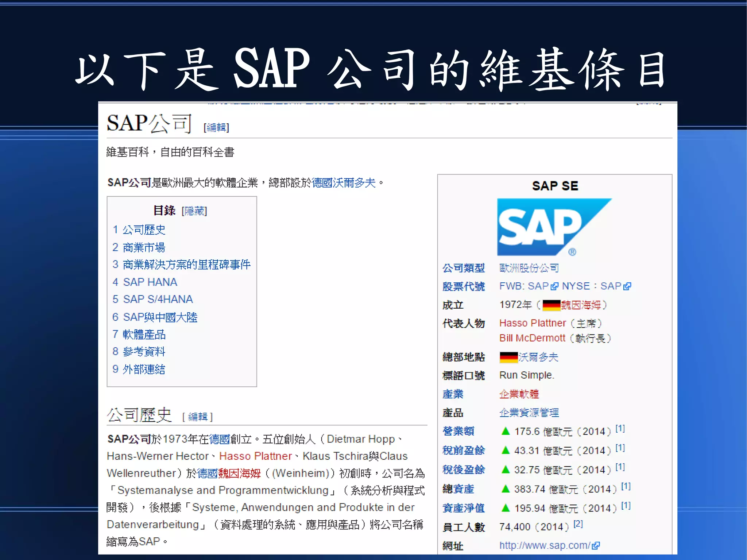Screen dimensions: 747x560
Task: Click reference [1] after 175.6 億歐元
Action: [x=620, y=429]
